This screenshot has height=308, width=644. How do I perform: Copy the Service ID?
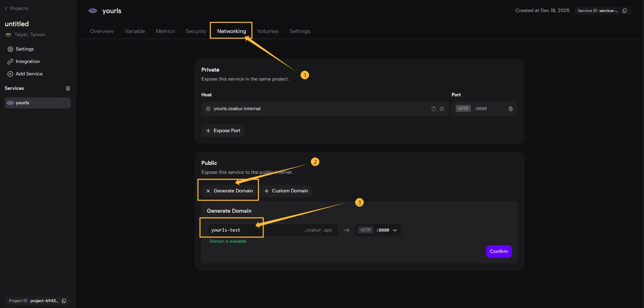pos(624,11)
